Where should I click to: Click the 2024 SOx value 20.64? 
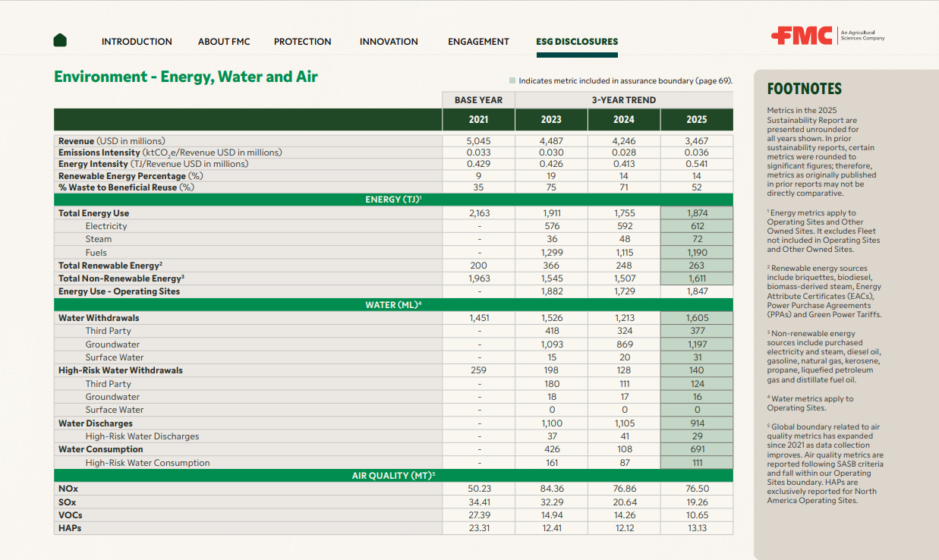tap(624, 502)
